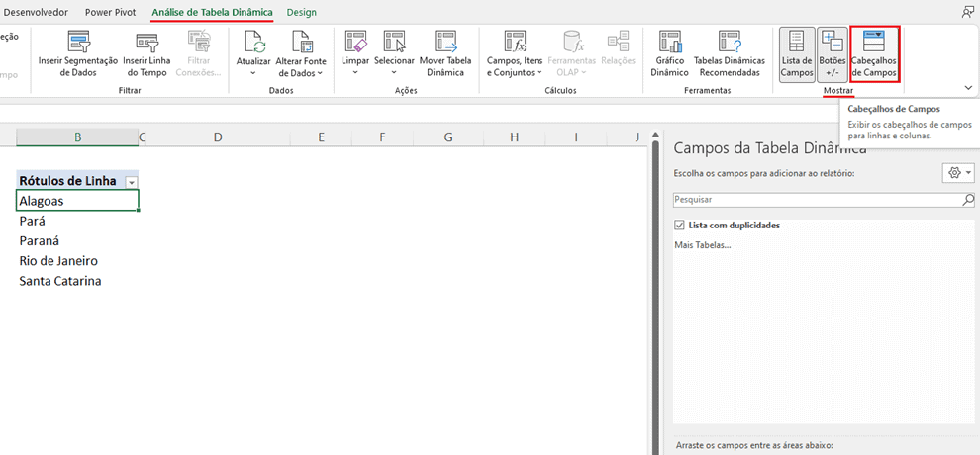The image size is (980, 455).
Task: Click the share icon at top right
Action: point(967,12)
